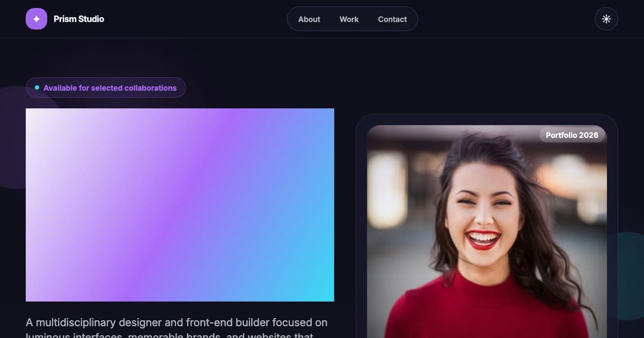Toggle the light/dark theme sun button
The image size is (644, 338).
point(606,19)
